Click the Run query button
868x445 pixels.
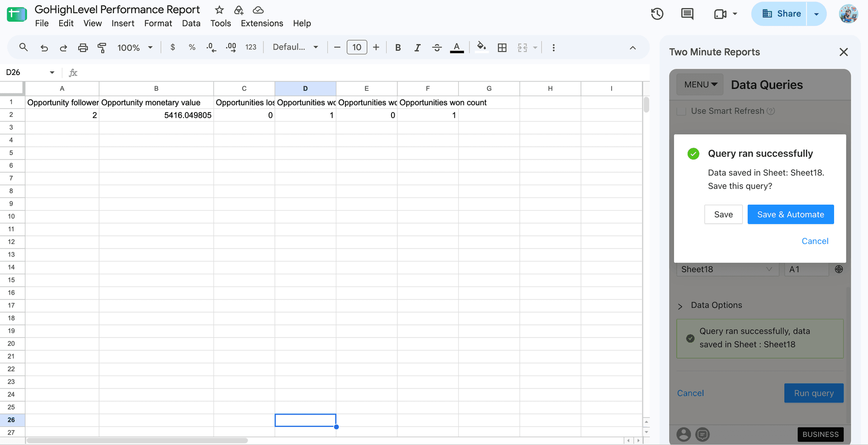pos(814,393)
